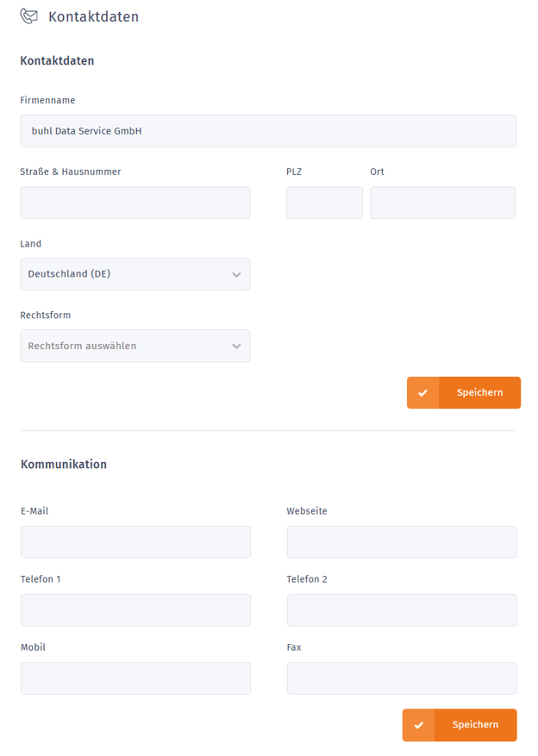Click checkmark icon on lower Speichern button
The image size is (538, 756).
(x=418, y=725)
